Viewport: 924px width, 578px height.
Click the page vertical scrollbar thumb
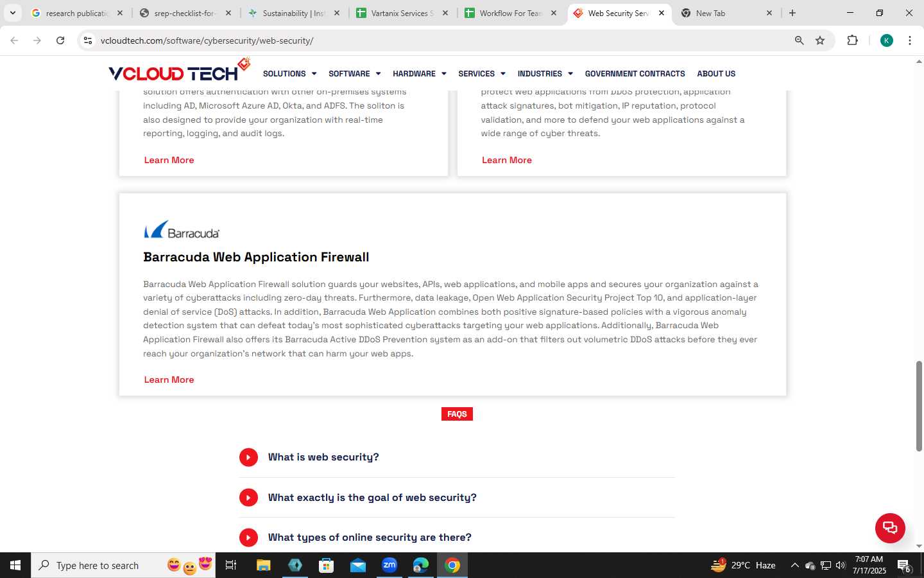[919, 406]
